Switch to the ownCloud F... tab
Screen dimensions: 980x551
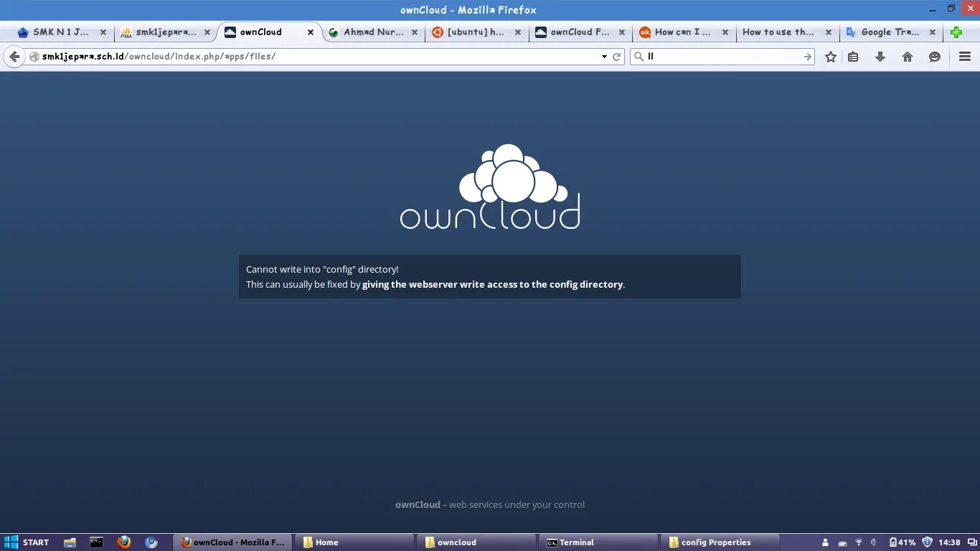click(x=580, y=32)
